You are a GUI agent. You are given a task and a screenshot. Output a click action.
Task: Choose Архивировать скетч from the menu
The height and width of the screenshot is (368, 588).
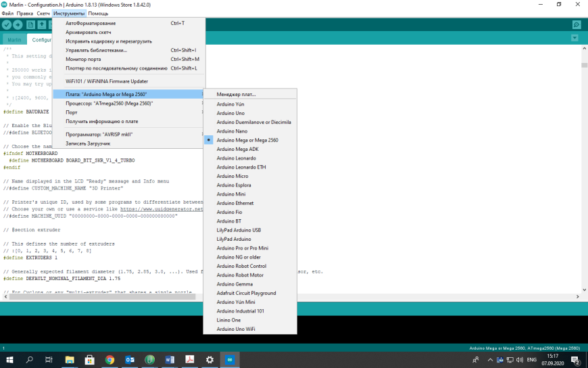click(128, 32)
